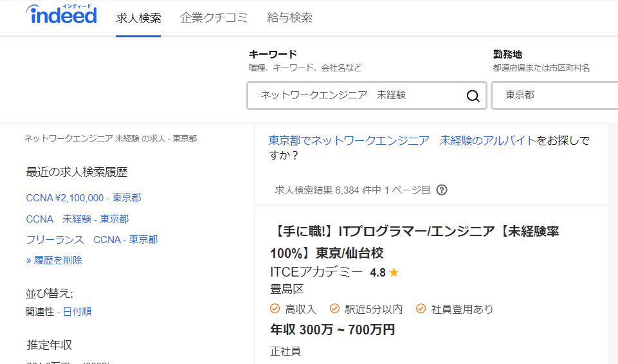618x364 pixels.
Task: Click the 駅近5分以内 checkmark icon
Action: [x=334, y=309]
